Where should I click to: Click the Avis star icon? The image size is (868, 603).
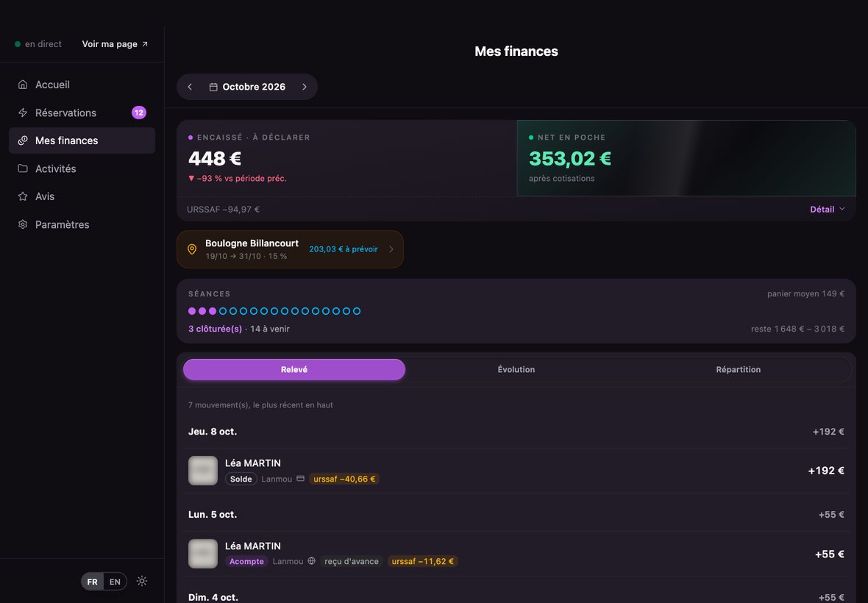(23, 196)
